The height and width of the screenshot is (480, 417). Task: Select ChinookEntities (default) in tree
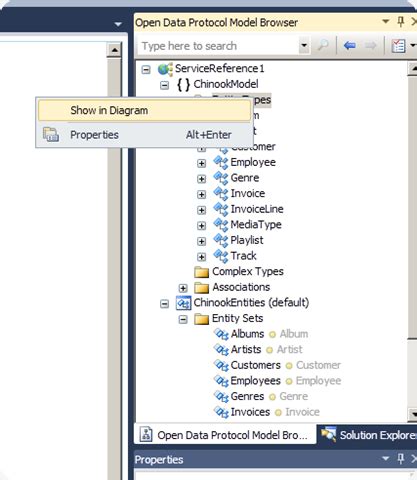tap(251, 303)
